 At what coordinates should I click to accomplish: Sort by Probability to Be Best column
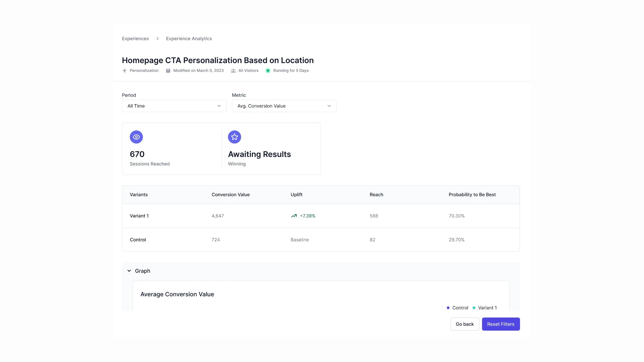coord(472,195)
